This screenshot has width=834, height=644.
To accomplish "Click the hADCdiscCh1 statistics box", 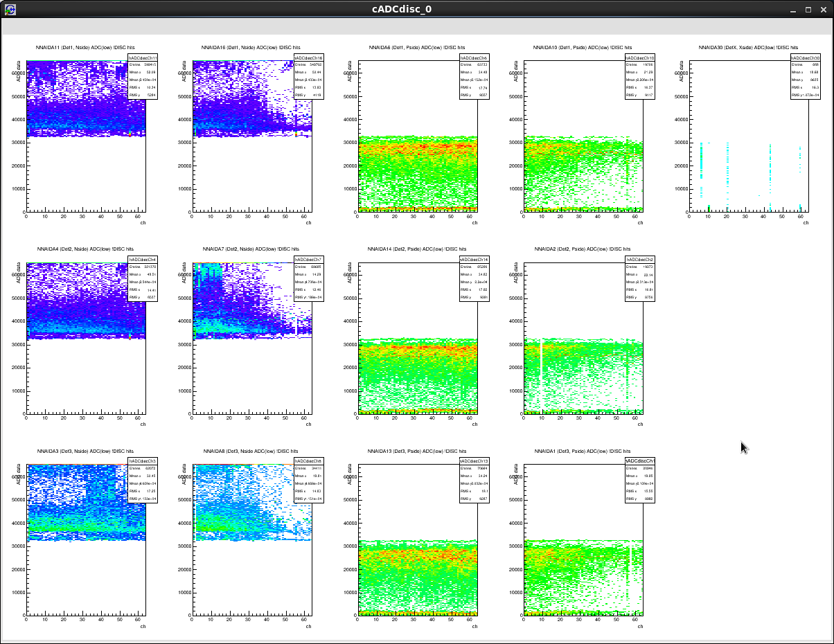I will pyautogui.click(x=640, y=481).
